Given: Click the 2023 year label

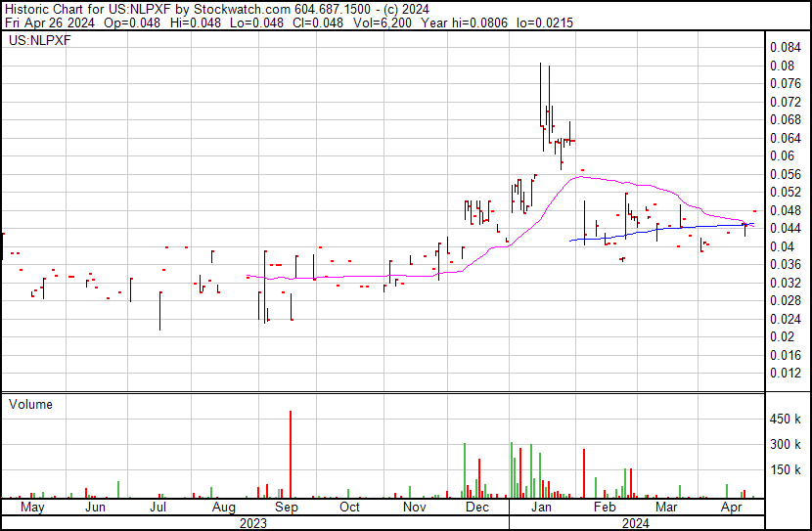Looking at the screenshot, I should [x=253, y=523].
